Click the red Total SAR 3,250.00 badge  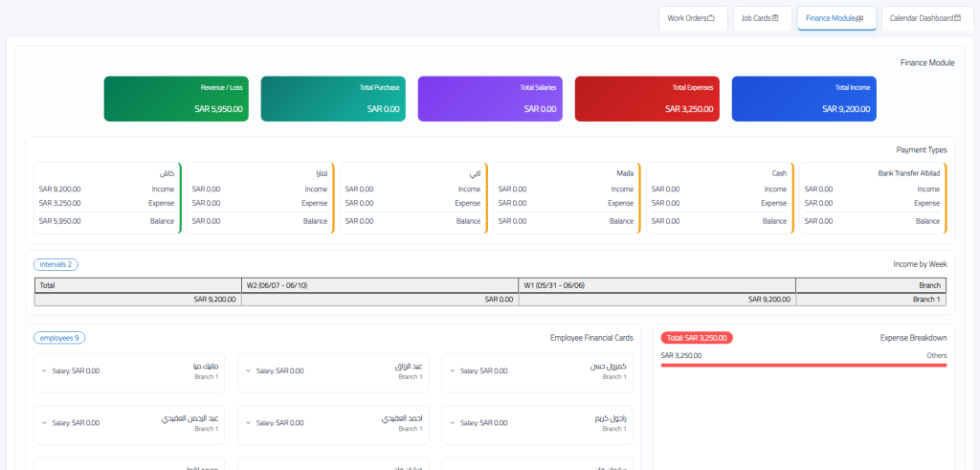click(697, 338)
